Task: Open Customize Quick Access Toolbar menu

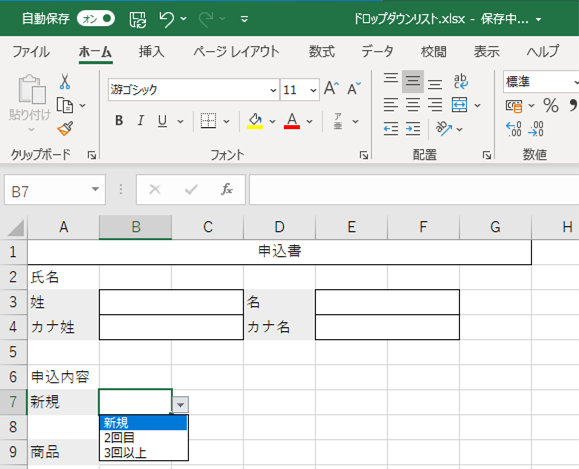Action: (x=244, y=19)
